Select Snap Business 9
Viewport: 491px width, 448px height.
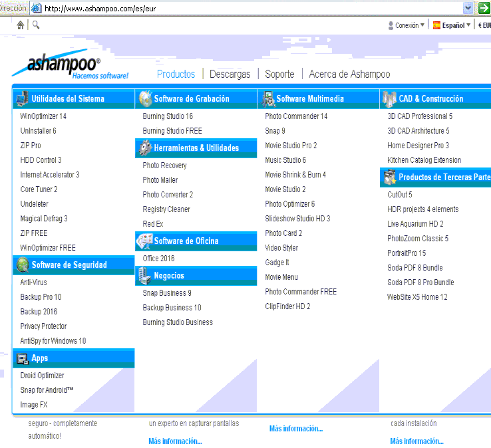click(166, 293)
